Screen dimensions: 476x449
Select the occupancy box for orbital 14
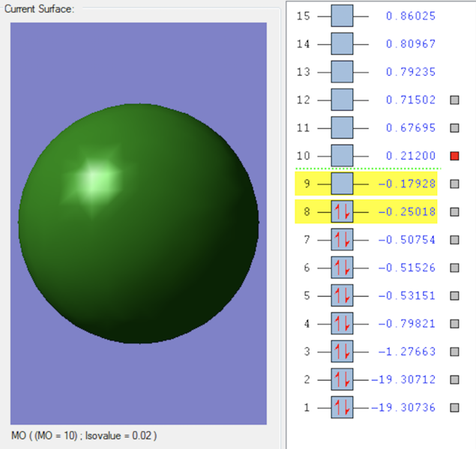tap(342, 43)
